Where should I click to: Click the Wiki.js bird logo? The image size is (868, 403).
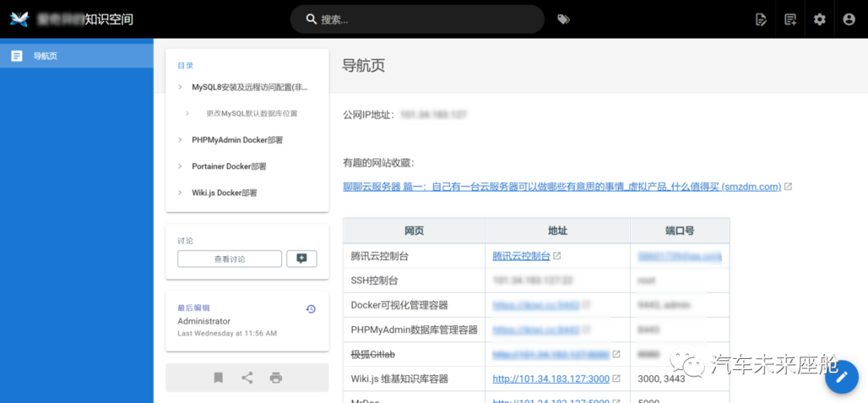click(18, 18)
